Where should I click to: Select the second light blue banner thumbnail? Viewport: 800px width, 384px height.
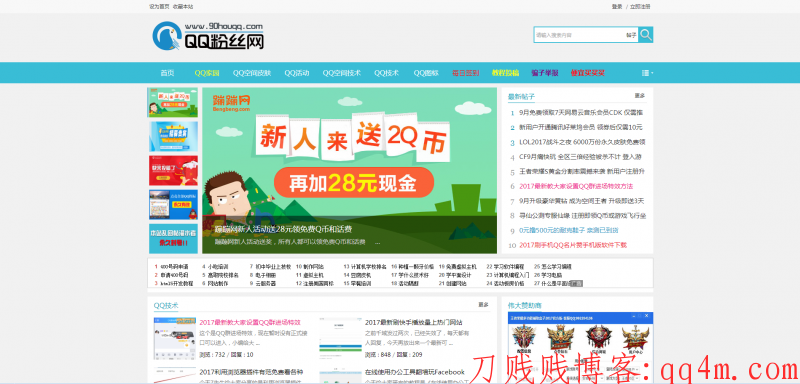[x=173, y=136]
